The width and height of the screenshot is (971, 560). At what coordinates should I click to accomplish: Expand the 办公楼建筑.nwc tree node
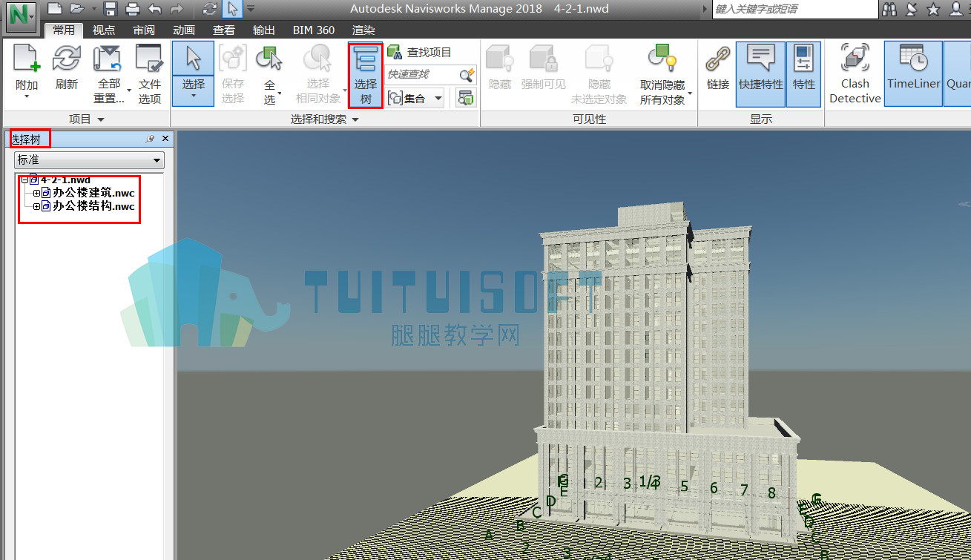pos(36,193)
